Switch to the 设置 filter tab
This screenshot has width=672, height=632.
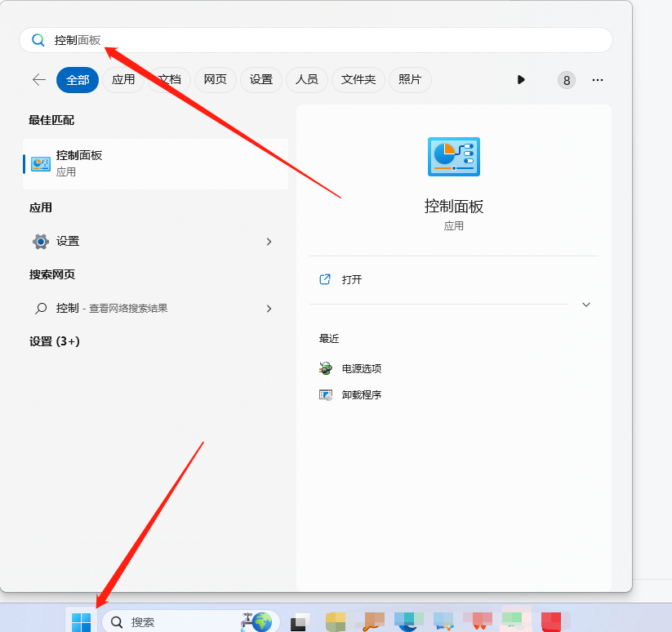(261, 80)
